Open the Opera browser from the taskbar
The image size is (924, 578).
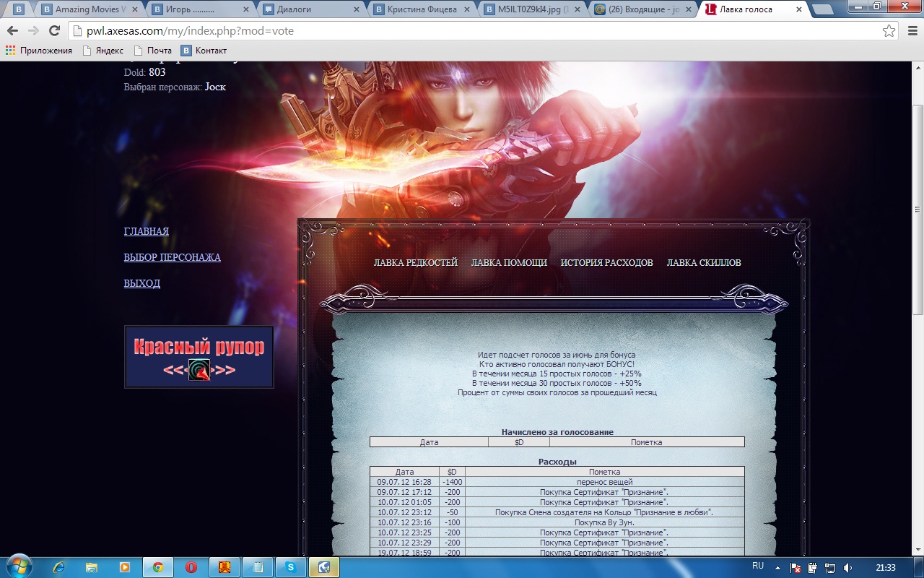pyautogui.click(x=191, y=567)
